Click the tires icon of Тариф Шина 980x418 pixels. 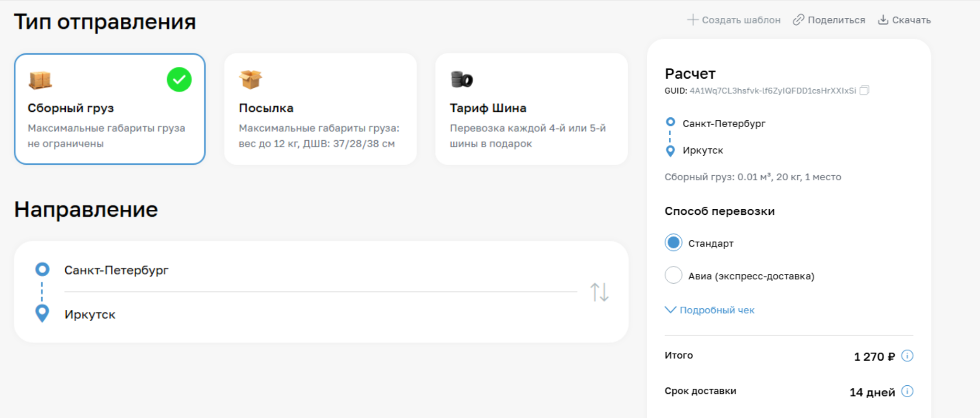click(x=462, y=80)
